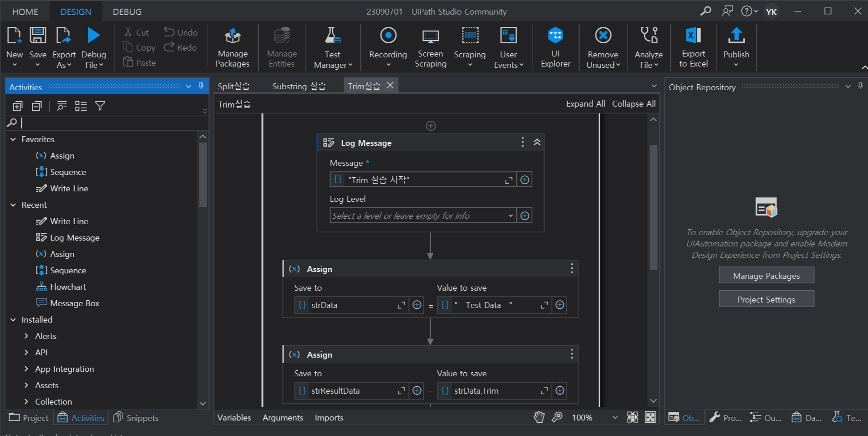Collapse the Log Message activity
868x436 pixels.
537,143
